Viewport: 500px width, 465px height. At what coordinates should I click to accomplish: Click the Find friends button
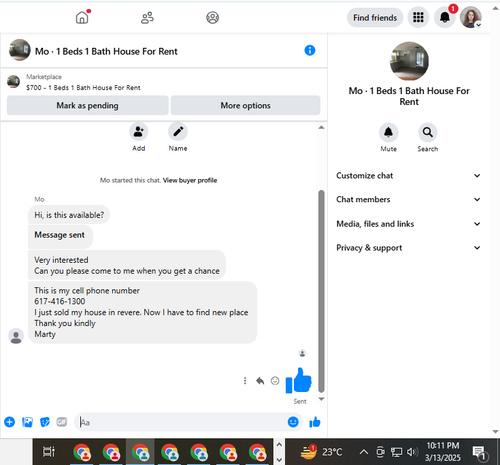[375, 18]
